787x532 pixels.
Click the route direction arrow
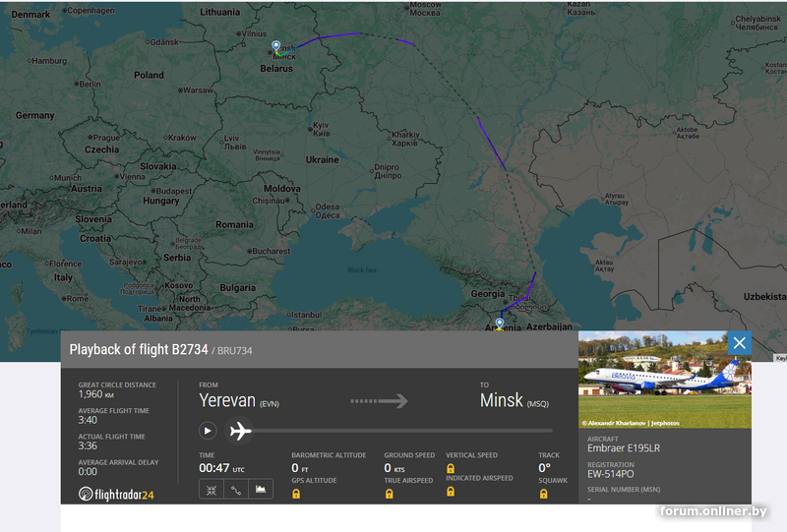pos(379,401)
